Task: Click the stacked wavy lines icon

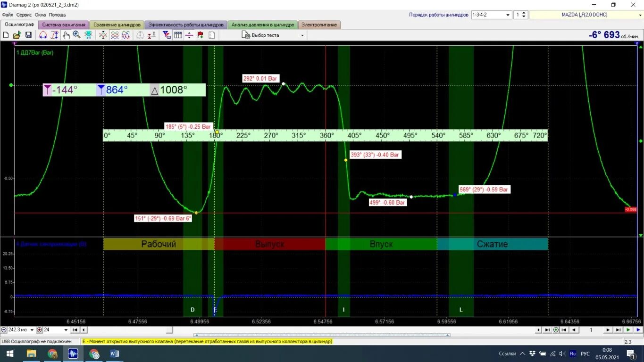Action: [115, 35]
